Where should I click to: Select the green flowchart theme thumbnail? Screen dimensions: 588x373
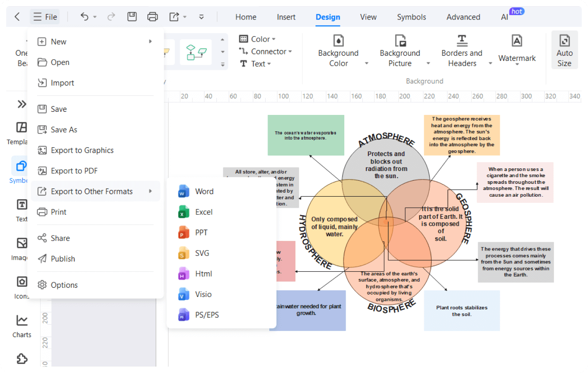pyautogui.click(x=196, y=52)
